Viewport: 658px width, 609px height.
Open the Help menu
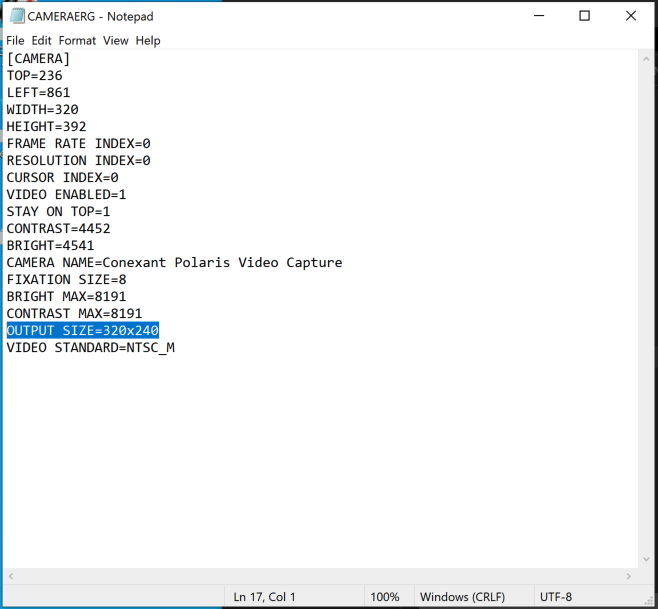point(148,41)
